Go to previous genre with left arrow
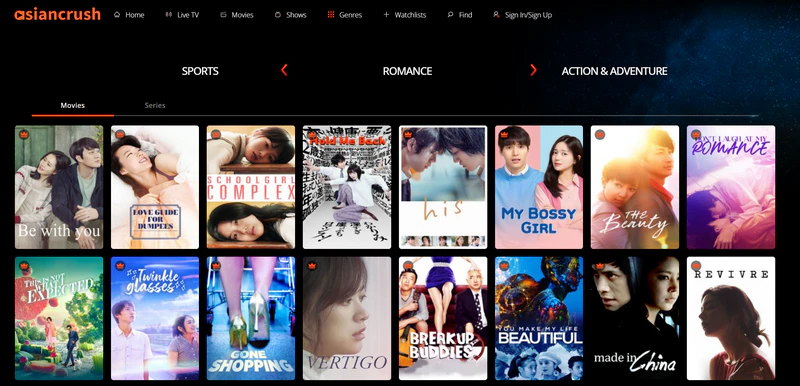Image resolution: width=800 pixels, height=386 pixels. point(284,70)
